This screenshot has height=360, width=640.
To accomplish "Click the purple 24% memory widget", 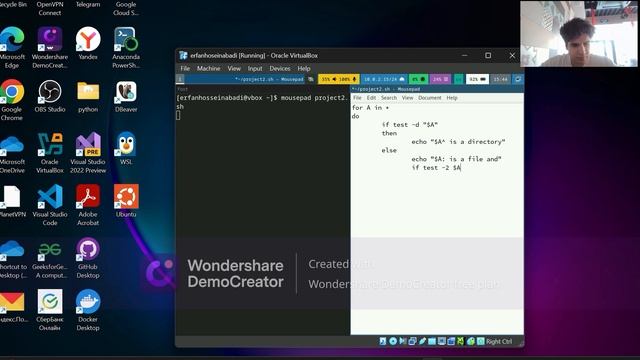I will click(440, 79).
